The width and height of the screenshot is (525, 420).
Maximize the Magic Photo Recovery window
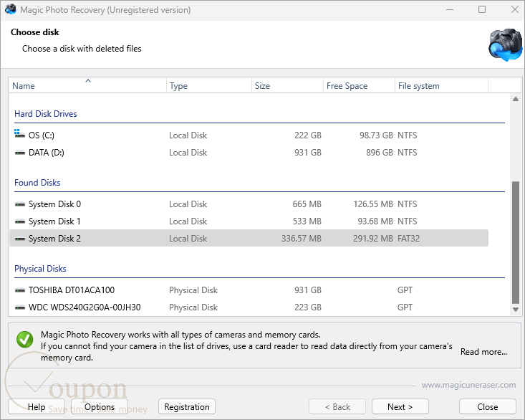[x=482, y=9]
